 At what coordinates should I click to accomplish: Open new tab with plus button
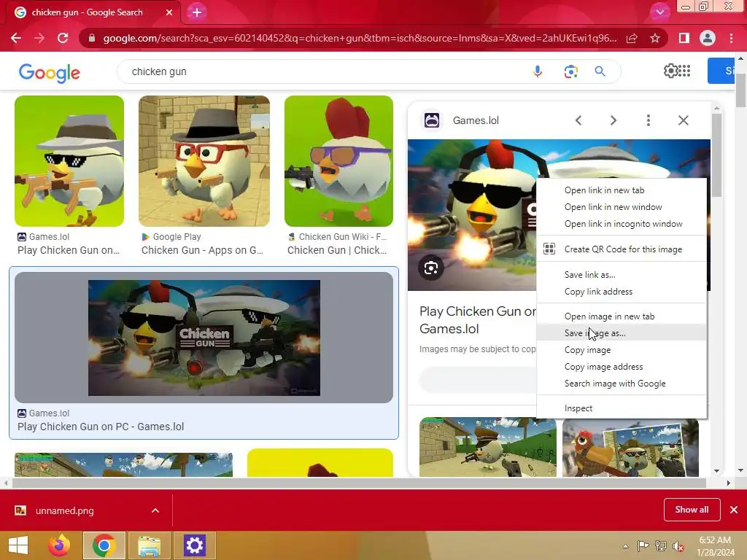[x=197, y=12]
